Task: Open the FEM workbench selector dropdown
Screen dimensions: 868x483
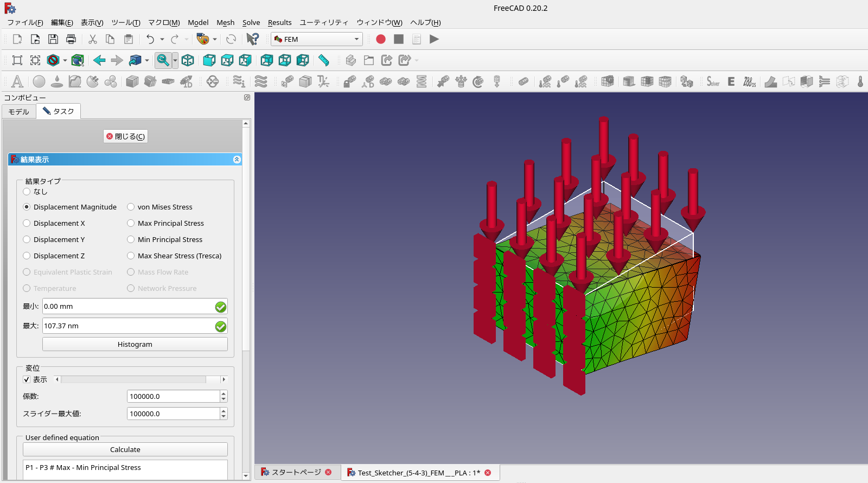Action: 317,39
